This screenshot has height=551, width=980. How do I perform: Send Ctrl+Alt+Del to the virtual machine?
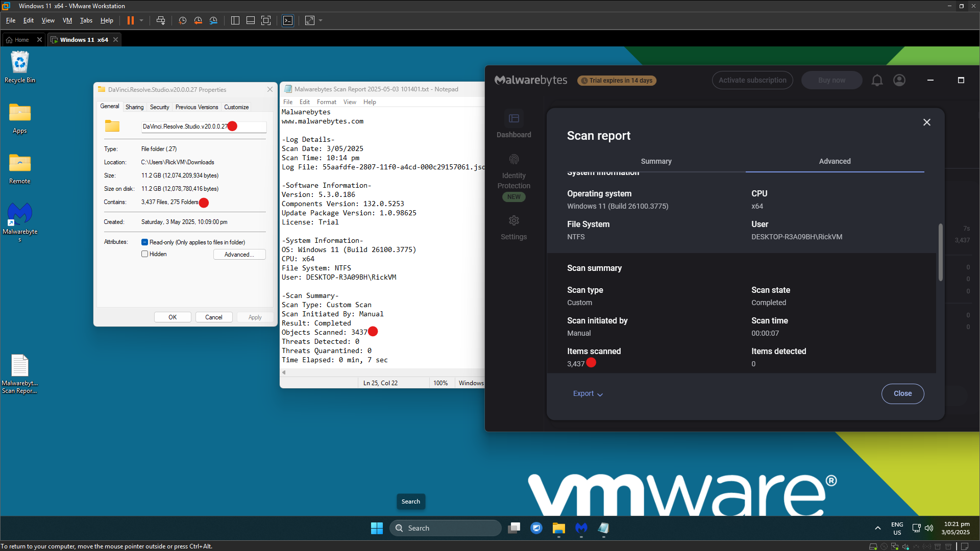pyautogui.click(x=161, y=20)
